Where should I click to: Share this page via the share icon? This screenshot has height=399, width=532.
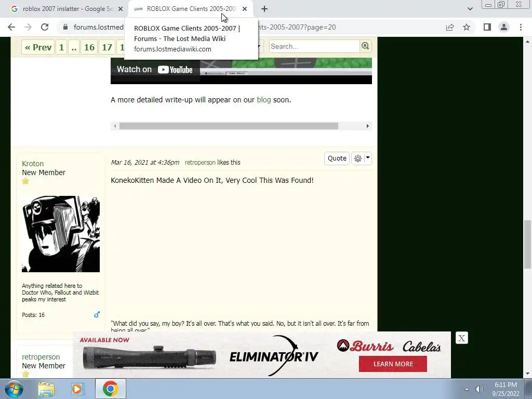click(450, 27)
